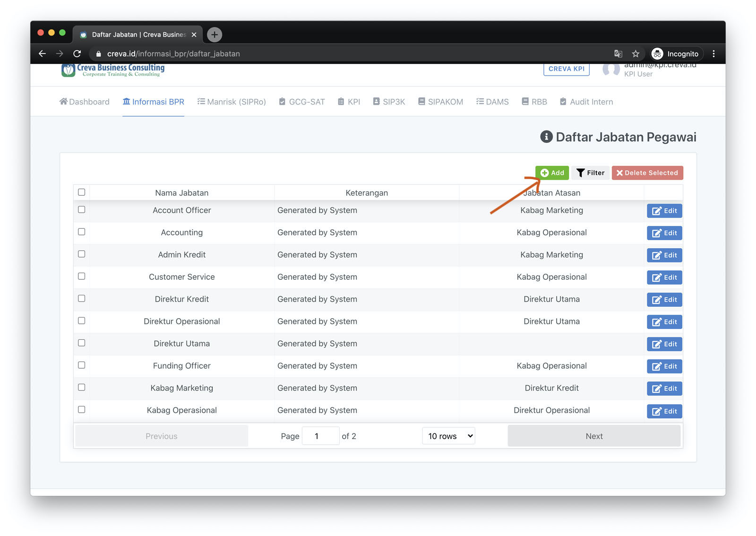This screenshot has width=756, height=536.
Task: Click the 'KPI User' text
Action: pyautogui.click(x=638, y=74)
